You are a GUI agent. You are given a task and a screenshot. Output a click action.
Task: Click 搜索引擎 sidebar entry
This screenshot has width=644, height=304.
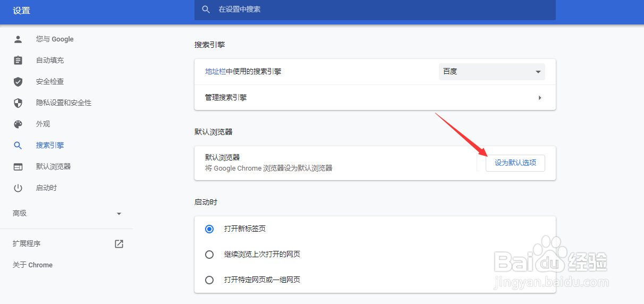(50, 145)
